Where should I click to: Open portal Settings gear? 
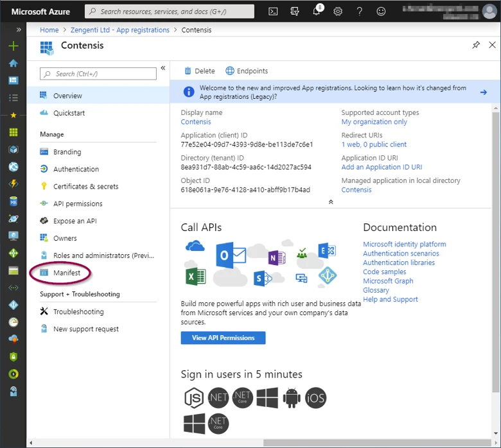coord(338,12)
